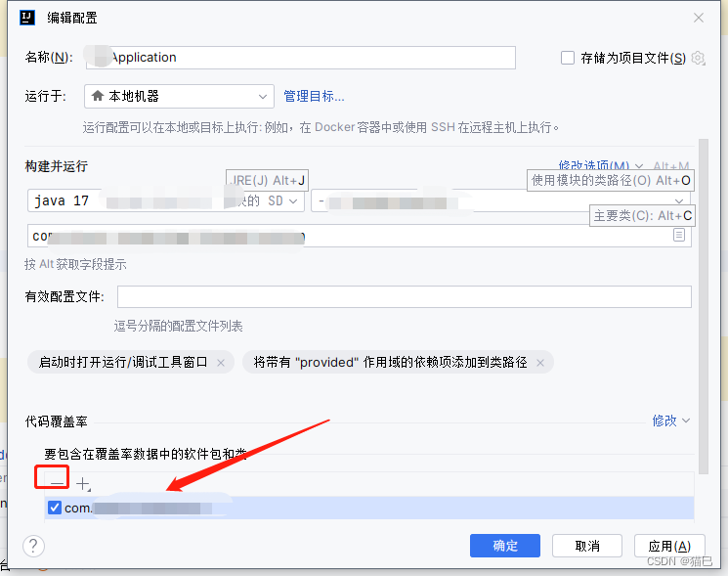The image size is (728, 576).
Task: Click the vertical scrollbar in dialog
Action: [704, 307]
